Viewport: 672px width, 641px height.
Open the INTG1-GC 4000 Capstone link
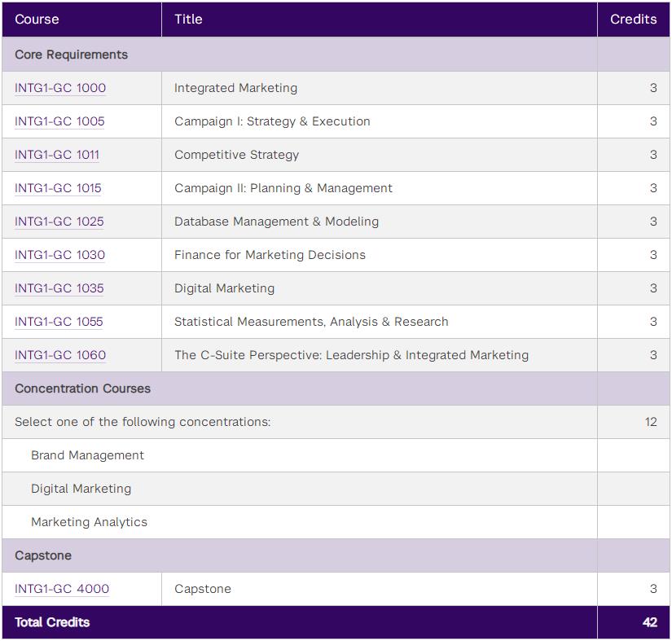point(62,589)
